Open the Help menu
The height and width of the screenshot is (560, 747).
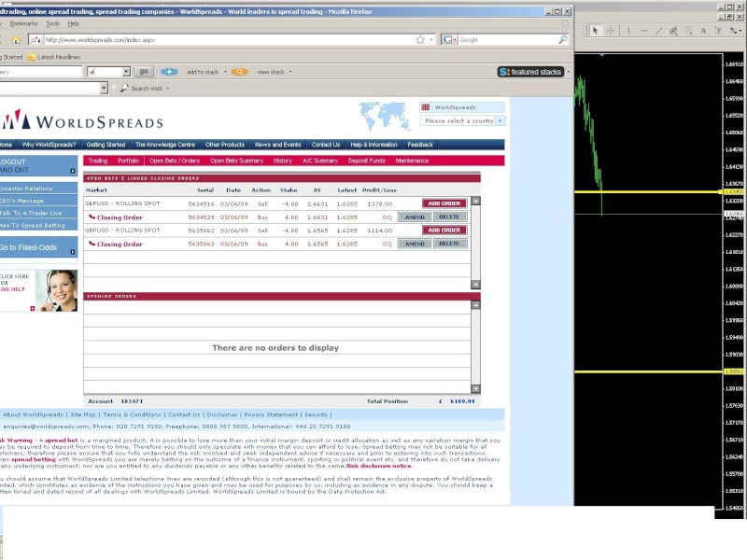(x=74, y=23)
